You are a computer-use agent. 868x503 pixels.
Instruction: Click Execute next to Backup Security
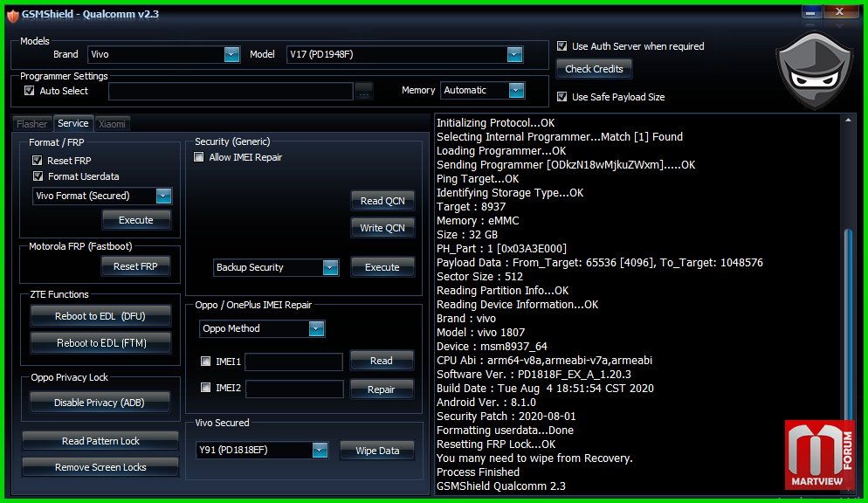382,267
